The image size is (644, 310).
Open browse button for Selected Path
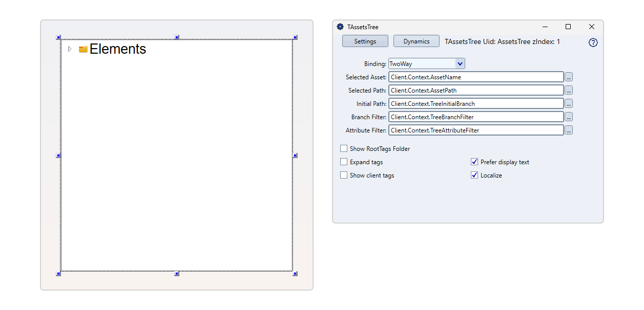pyautogui.click(x=569, y=90)
